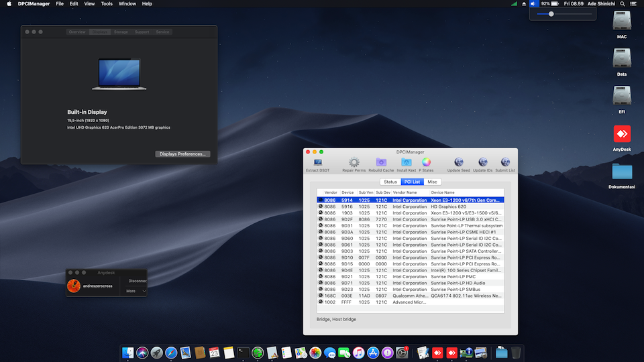The height and width of the screenshot is (362, 644).
Task: Launch Siri from the Dock
Action: pyautogui.click(x=142, y=353)
